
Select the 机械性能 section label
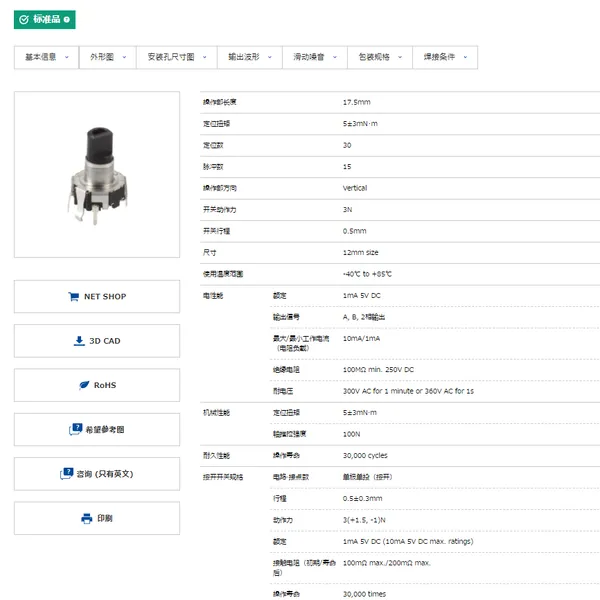[217, 412]
